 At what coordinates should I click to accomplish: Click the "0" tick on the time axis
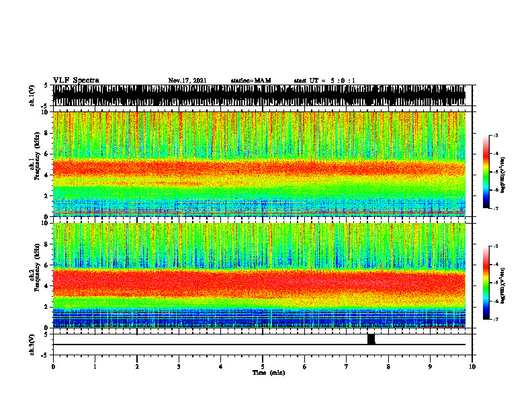tap(53, 367)
